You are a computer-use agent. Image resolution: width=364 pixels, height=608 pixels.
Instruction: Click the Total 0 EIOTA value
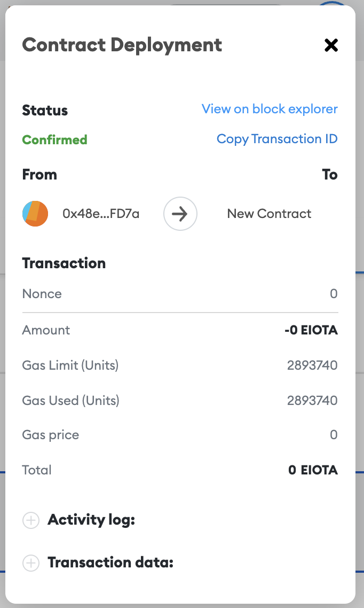tap(313, 470)
